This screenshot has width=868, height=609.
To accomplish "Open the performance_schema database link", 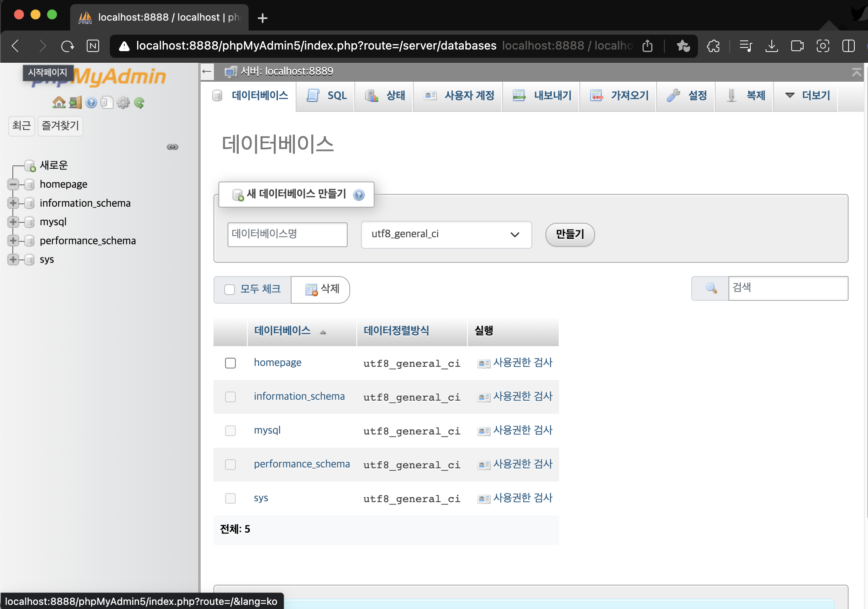I will point(301,464).
